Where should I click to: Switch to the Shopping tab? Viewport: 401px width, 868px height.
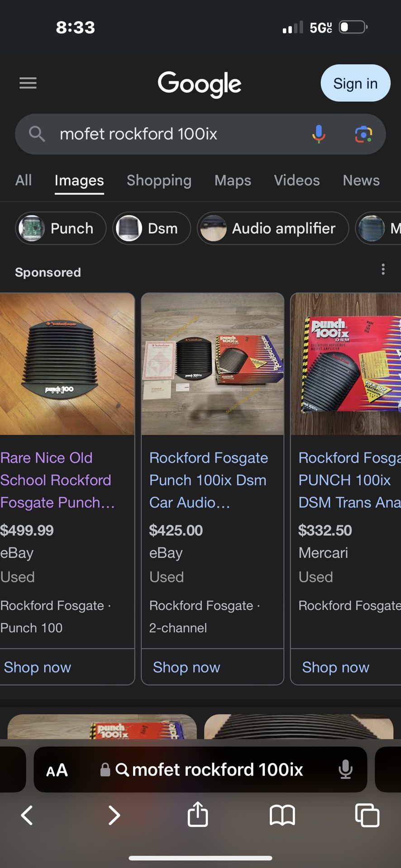pyautogui.click(x=159, y=180)
